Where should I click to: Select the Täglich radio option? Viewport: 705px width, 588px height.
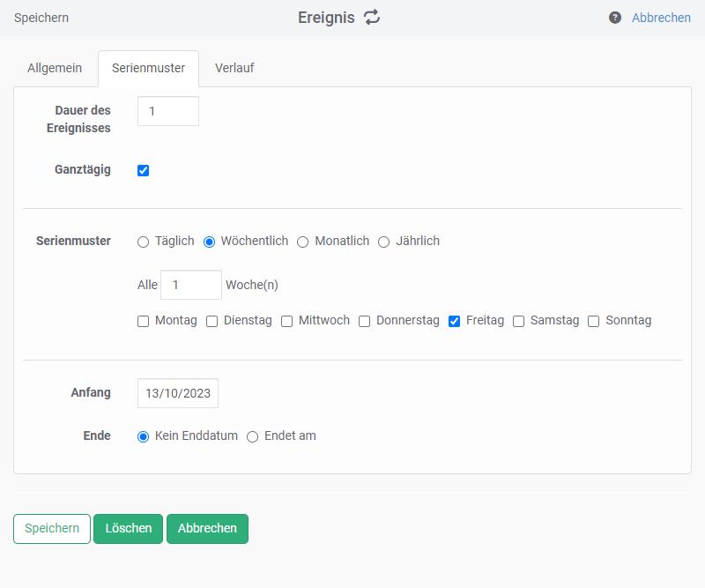tap(144, 242)
